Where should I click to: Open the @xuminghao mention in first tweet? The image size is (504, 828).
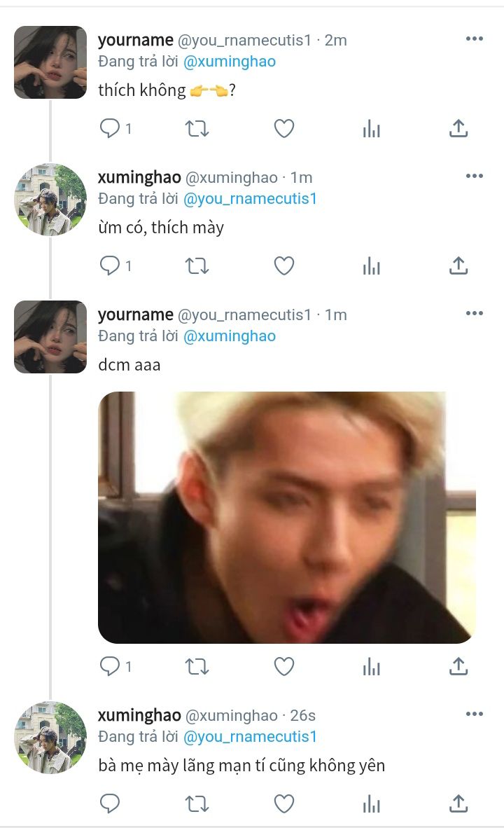[230, 61]
